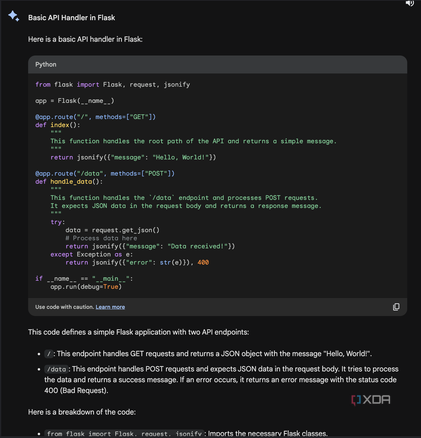421x438 pixels.
Task: Click the /data endpoint inline code chip
Action: pos(56,369)
